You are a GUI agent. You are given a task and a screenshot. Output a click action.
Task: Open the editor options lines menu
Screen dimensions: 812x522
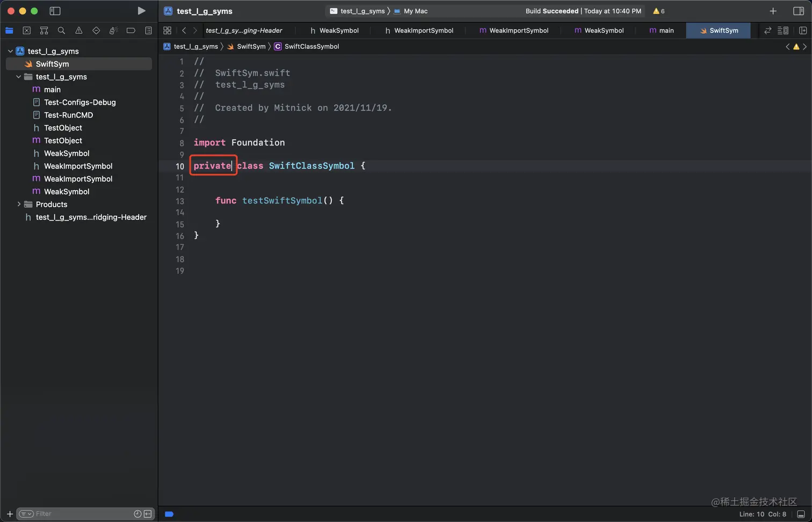tap(783, 31)
